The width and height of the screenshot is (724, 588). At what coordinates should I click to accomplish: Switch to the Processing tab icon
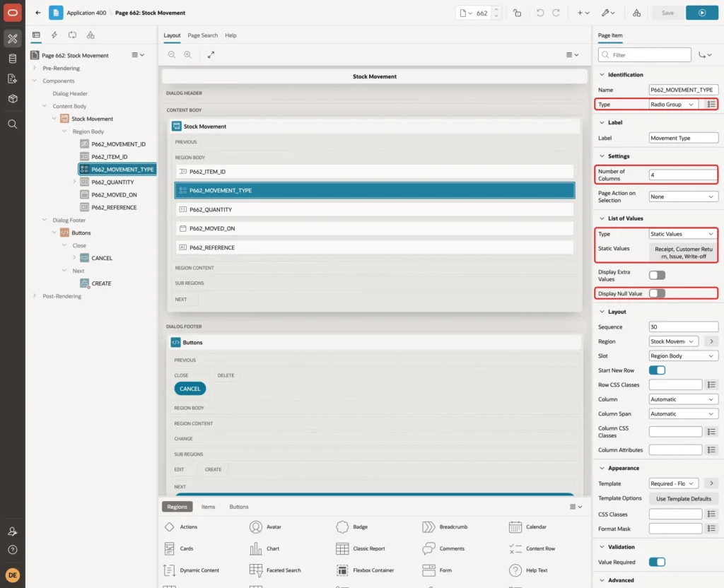coord(73,35)
